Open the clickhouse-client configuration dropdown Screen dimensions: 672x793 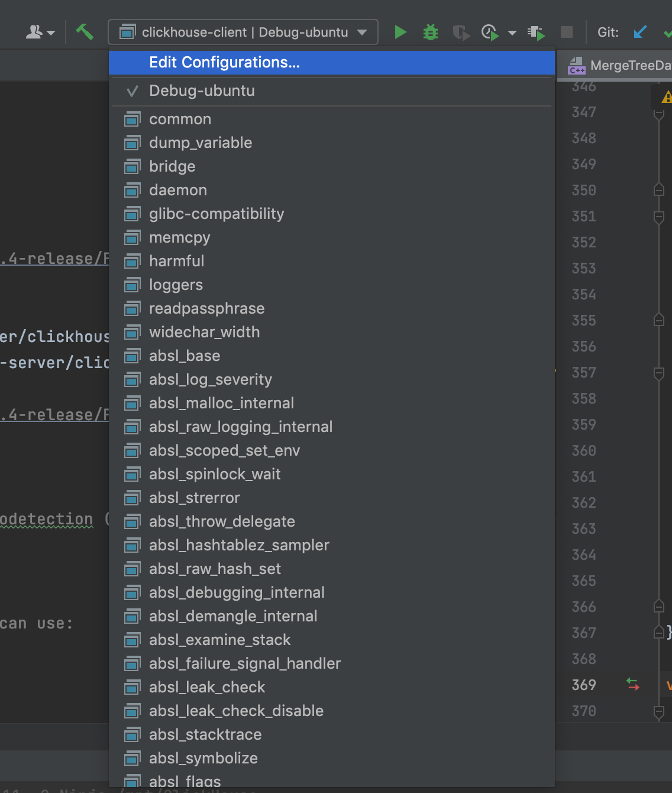click(x=243, y=32)
